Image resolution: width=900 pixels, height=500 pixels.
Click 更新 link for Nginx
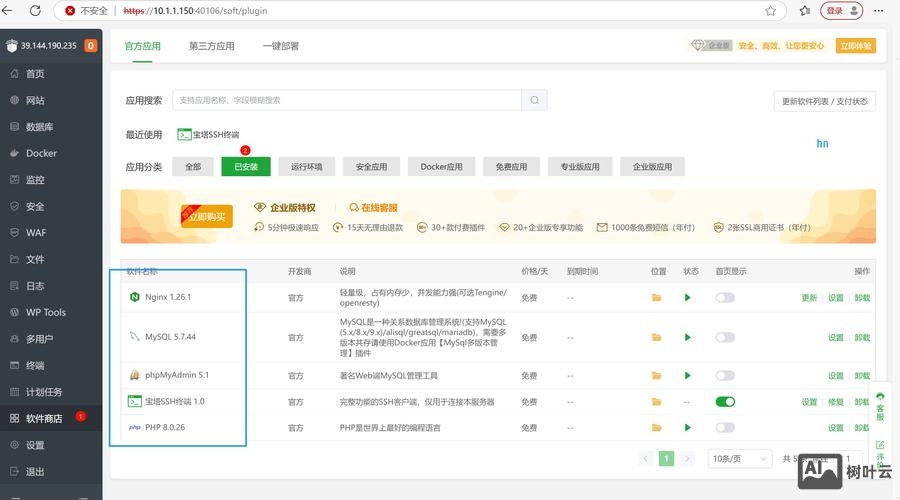point(809,297)
